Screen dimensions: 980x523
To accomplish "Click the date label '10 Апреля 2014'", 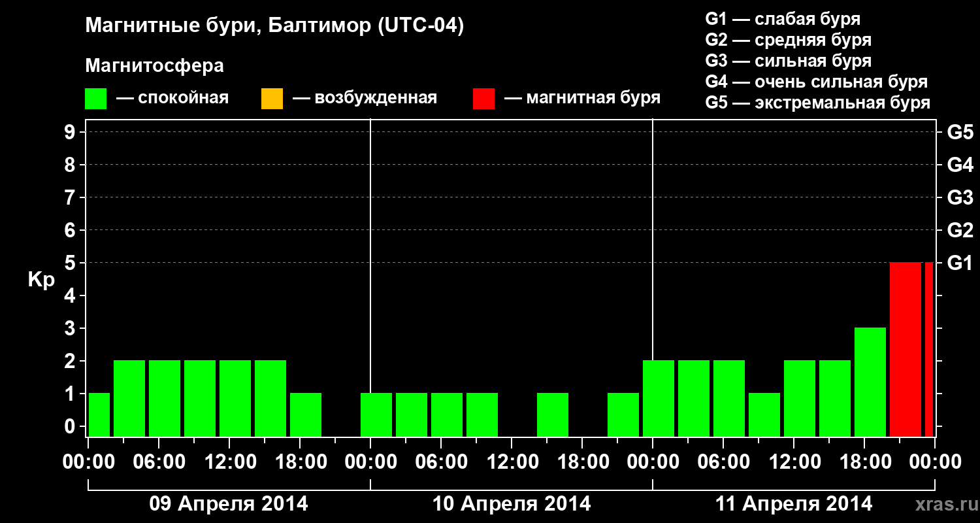I will (512, 504).
